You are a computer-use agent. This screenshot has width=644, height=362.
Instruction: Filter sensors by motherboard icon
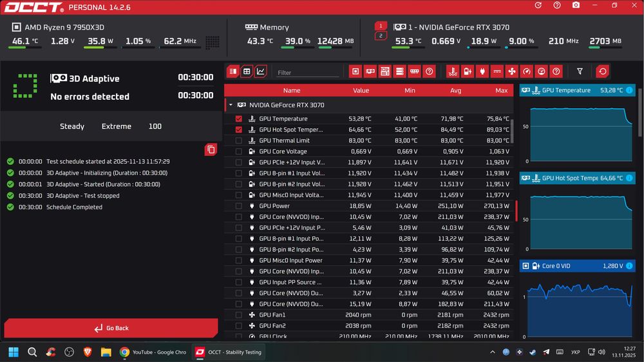[385, 71]
